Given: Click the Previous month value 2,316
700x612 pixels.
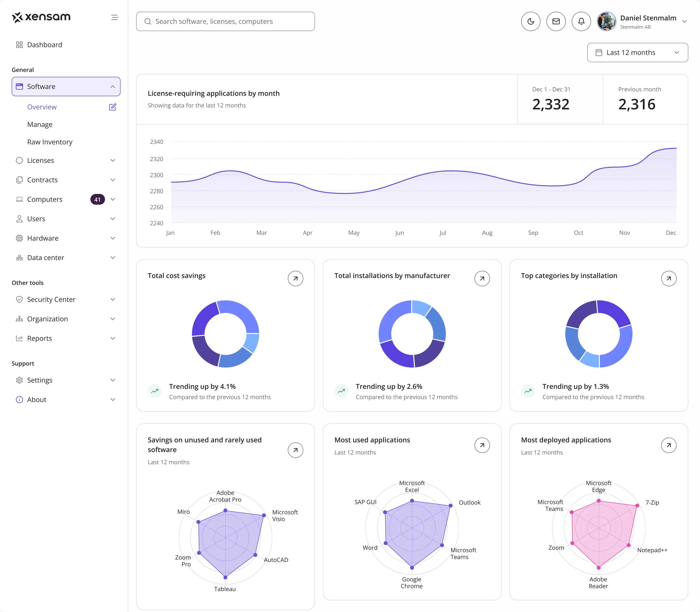Looking at the screenshot, I should point(637,104).
